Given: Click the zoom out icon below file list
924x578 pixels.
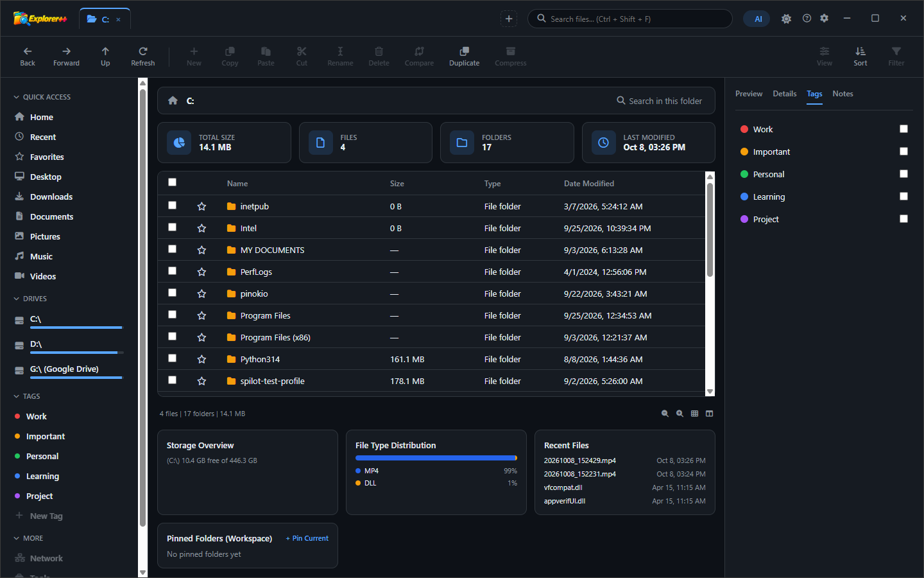Looking at the screenshot, I should pyautogui.click(x=665, y=414).
